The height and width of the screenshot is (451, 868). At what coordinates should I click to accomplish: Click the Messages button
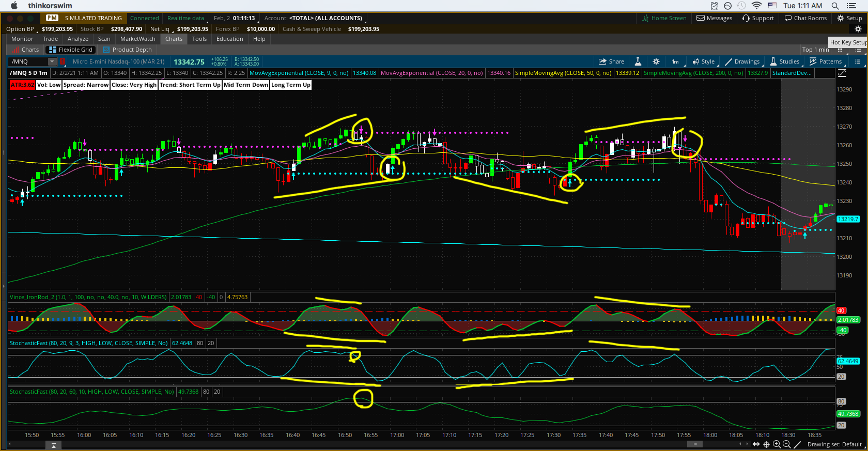coord(715,18)
